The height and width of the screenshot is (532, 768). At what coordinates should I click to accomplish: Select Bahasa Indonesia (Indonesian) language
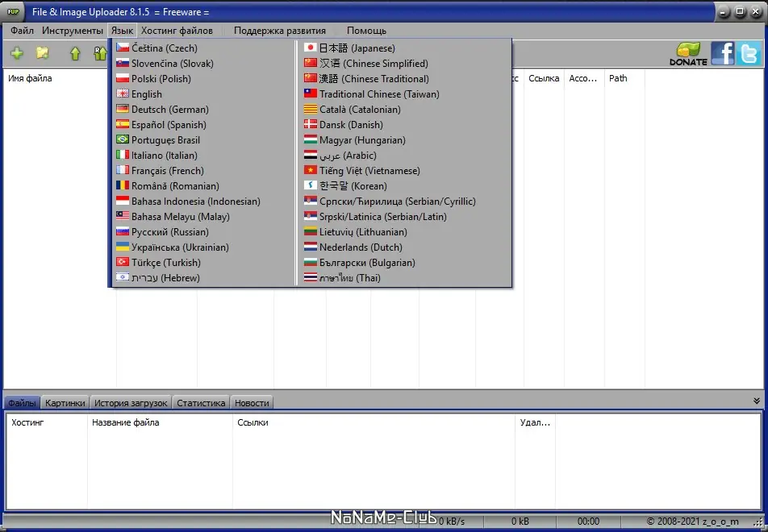pos(203,202)
